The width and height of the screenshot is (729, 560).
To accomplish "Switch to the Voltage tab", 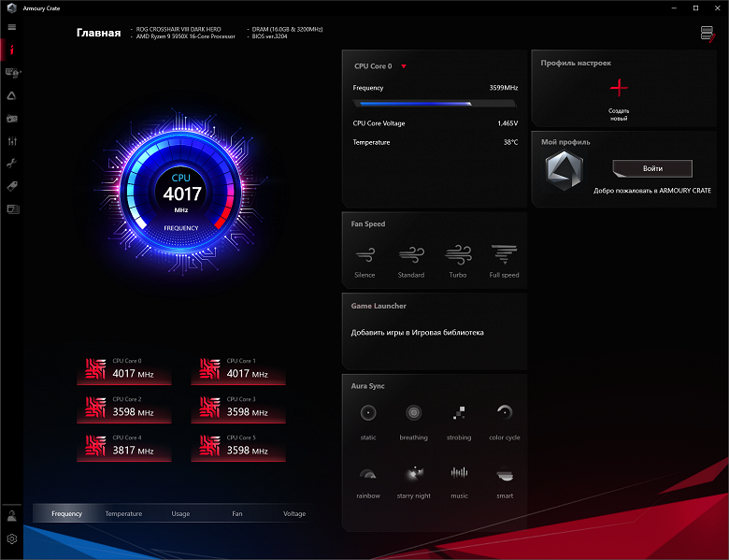I will click(x=294, y=513).
